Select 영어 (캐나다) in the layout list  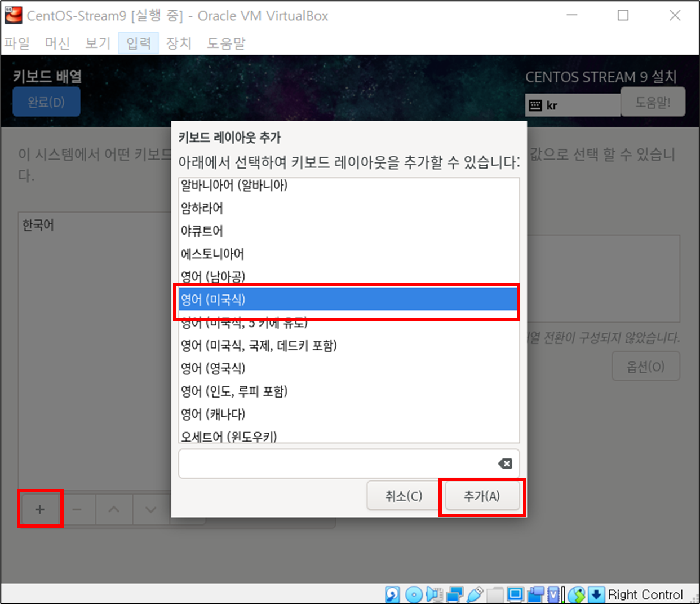[x=349, y=414]
